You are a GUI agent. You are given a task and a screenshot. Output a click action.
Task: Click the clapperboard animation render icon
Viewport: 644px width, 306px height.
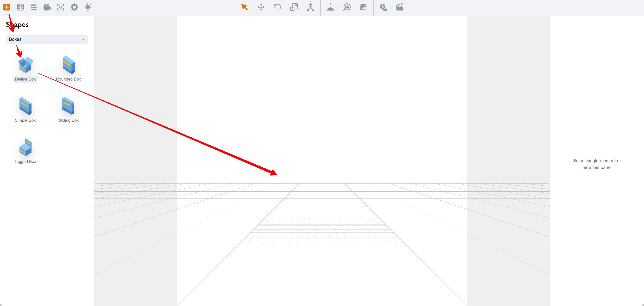[399, 7]
